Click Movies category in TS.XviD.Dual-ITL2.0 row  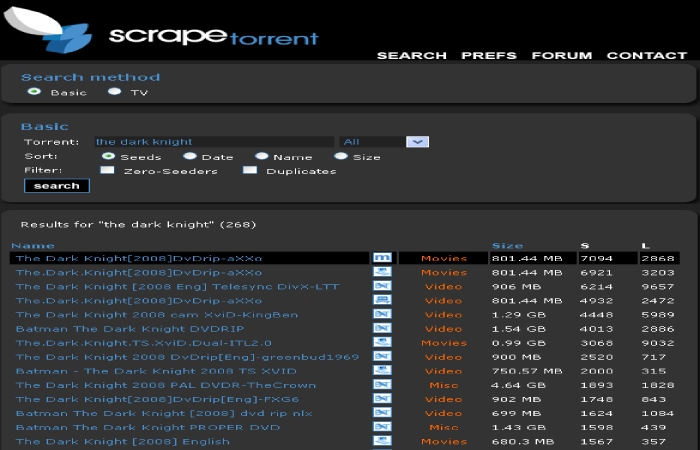point(444,343)
